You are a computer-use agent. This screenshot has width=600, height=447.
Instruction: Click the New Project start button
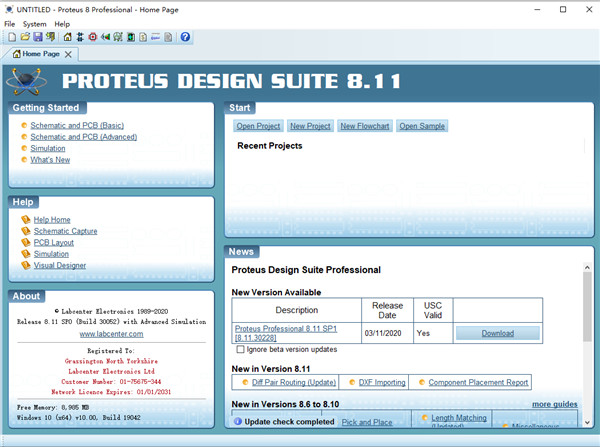310,126
